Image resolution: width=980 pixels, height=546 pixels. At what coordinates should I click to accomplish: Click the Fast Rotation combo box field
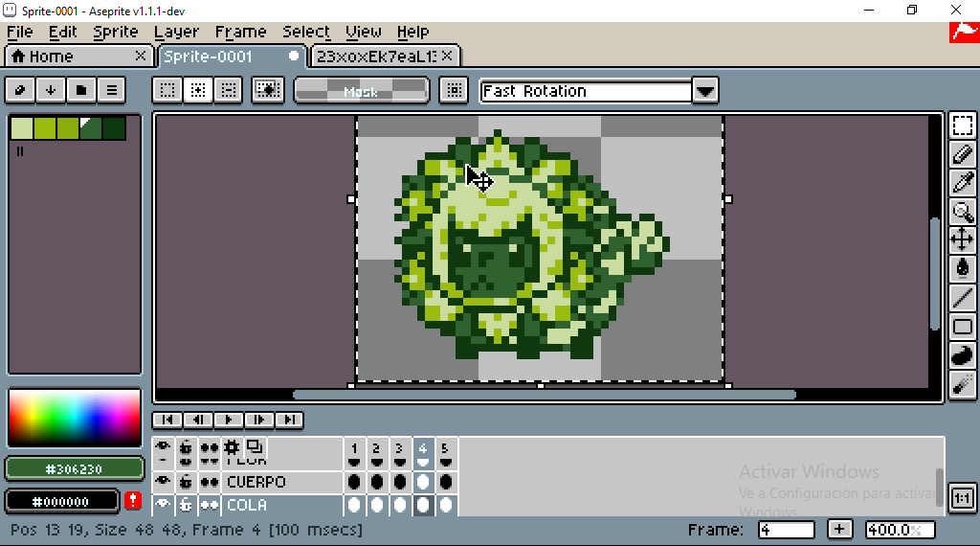pyautogui.click(x=587, y=91)
